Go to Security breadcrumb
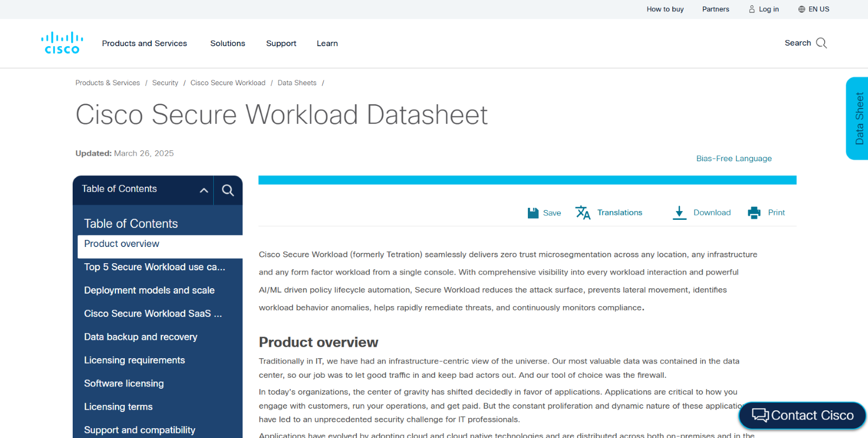 pos(165,83)
